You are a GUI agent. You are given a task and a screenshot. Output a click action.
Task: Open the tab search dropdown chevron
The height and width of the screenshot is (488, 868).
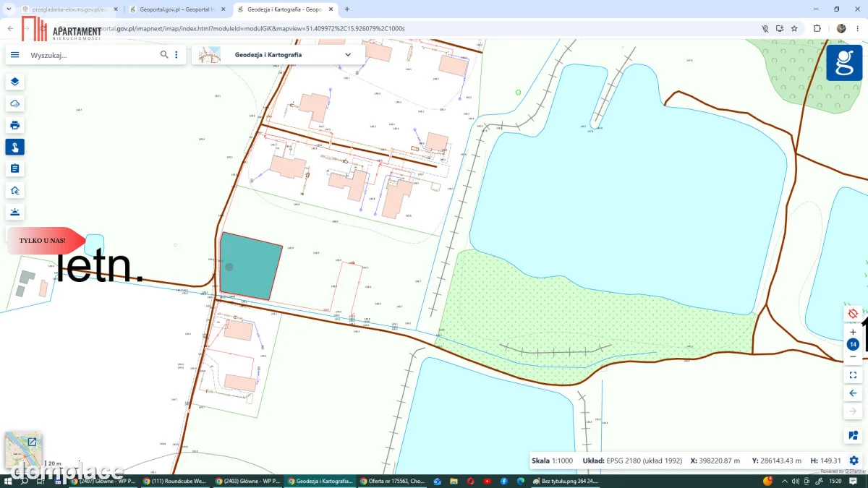pos(7,9)
